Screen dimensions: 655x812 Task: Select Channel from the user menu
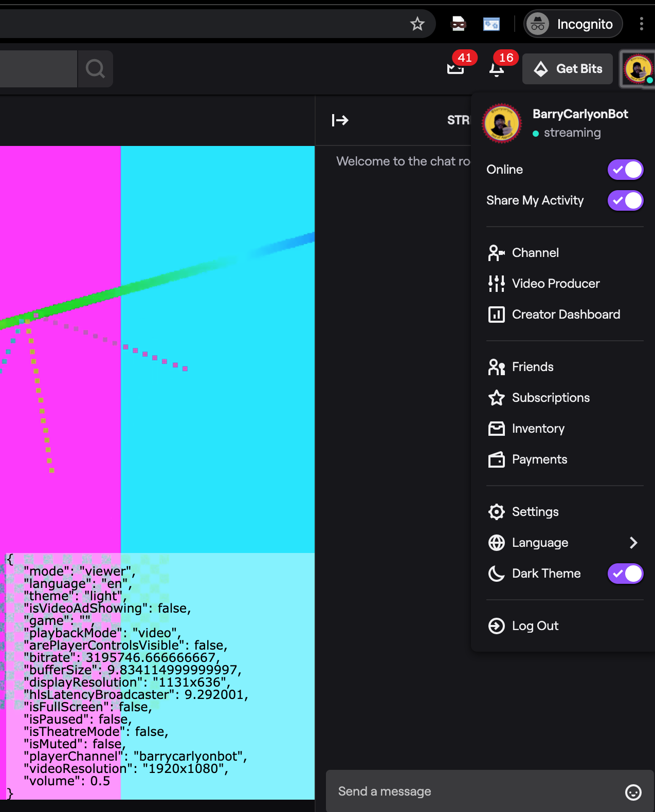click(x=565, y=253)
